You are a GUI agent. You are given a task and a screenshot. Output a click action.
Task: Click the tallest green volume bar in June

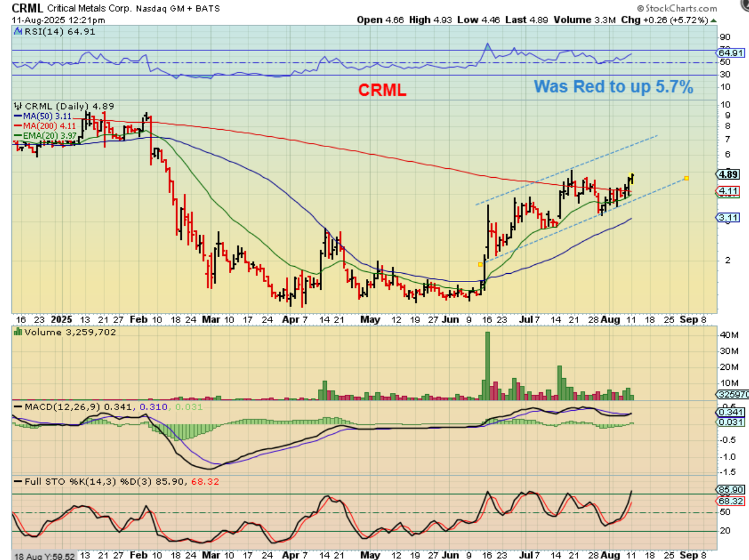coord(488,365)
